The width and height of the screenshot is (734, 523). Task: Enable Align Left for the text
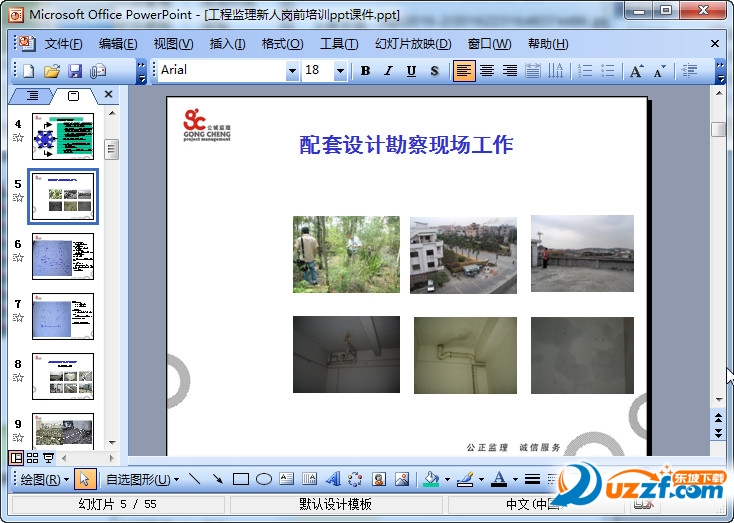coord(464,71)
